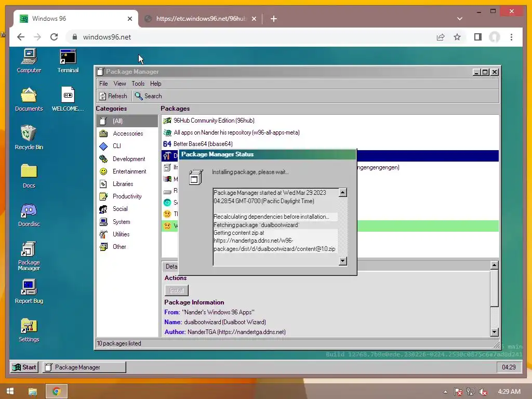
Task: Select All apps on Nander repository package
Action: 330,132
